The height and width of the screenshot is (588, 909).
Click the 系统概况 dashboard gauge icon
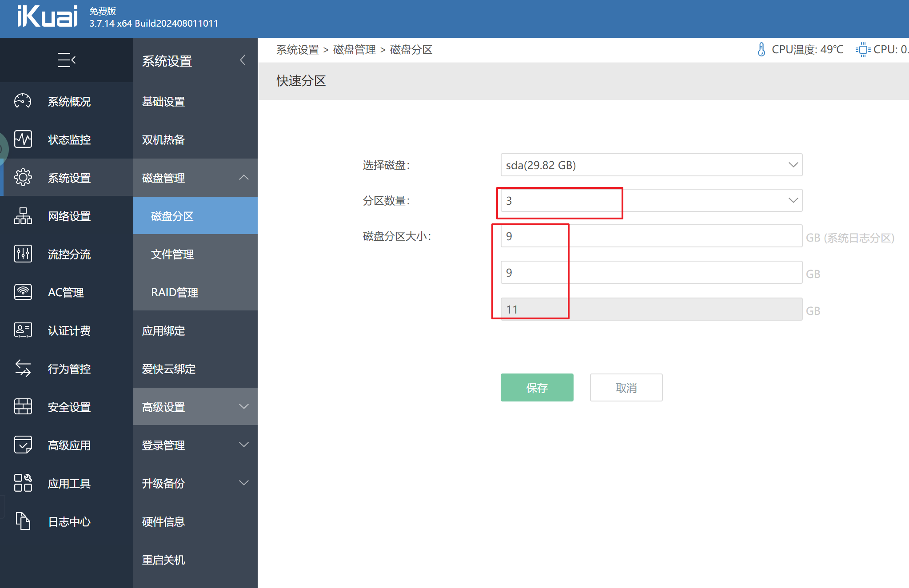(x=23, y=101)
